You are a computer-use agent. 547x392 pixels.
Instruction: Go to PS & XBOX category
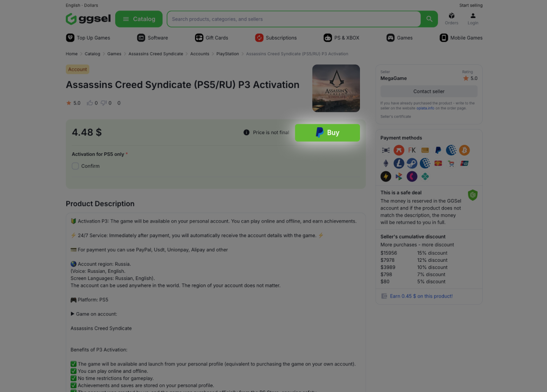[341, 38]
